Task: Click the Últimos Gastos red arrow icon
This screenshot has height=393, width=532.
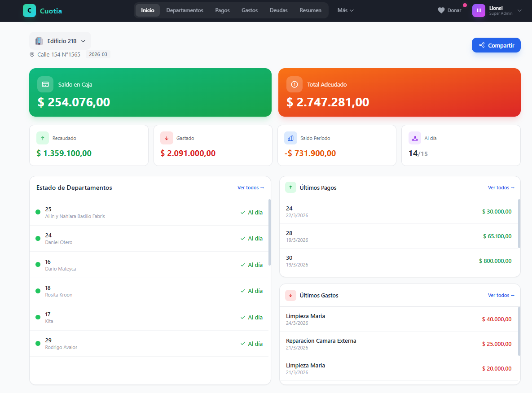Action: (x=290, y=295)
